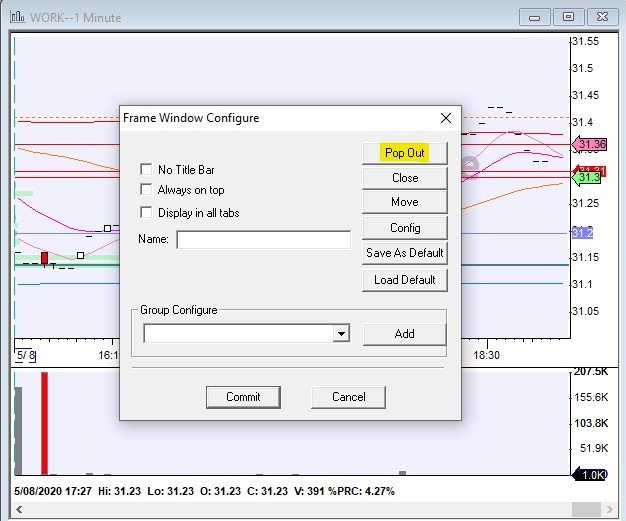Minimize the WORK 1 Minute chart window

click(537, 16)
